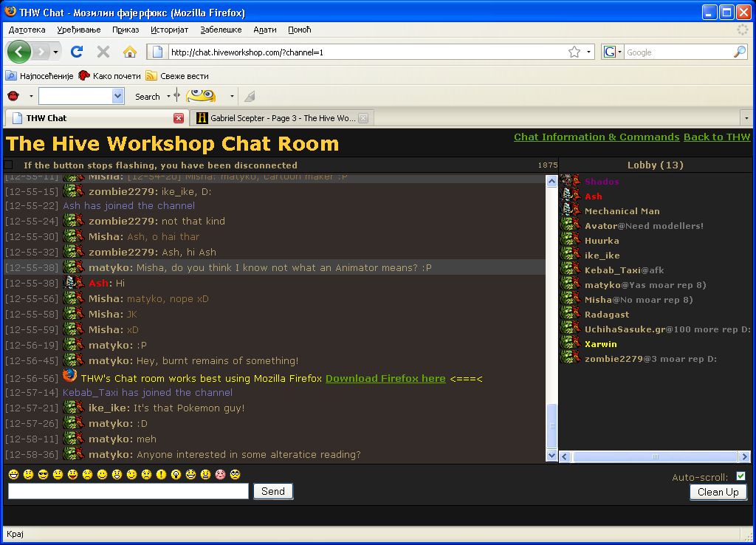
Task: Select user Mechanical Man in the Lobby list
Action: point(622,211)
